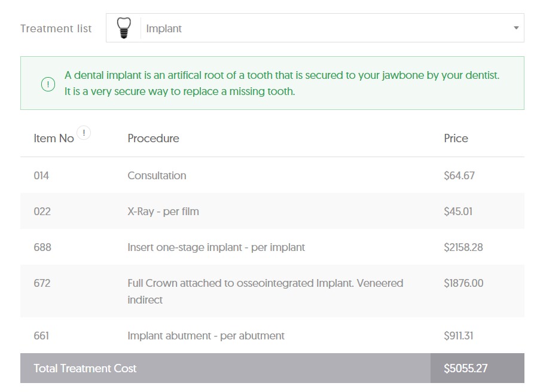The width and height of the screenshot is (537, 392).
Task: Click the $2158.28 price
Action: pos(463,247)
